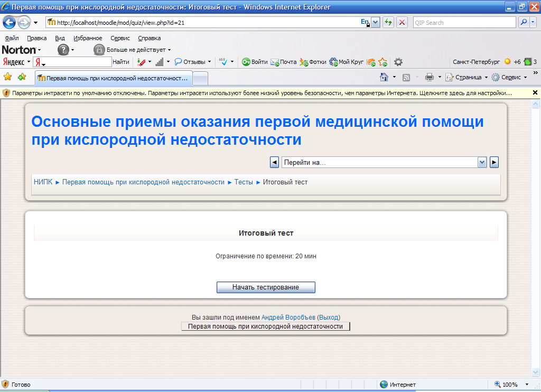Open the 'Перейти на...' dropdown

coord(384,162)
